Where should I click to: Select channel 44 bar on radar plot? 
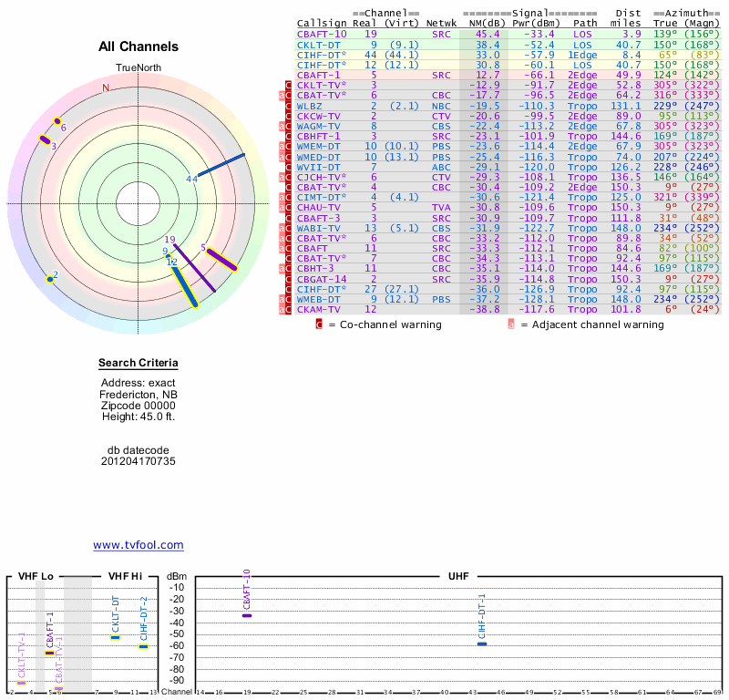[222, 164]
